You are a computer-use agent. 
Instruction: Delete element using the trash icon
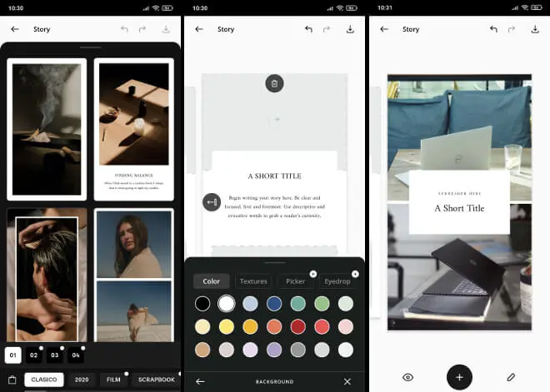[274, 83]
